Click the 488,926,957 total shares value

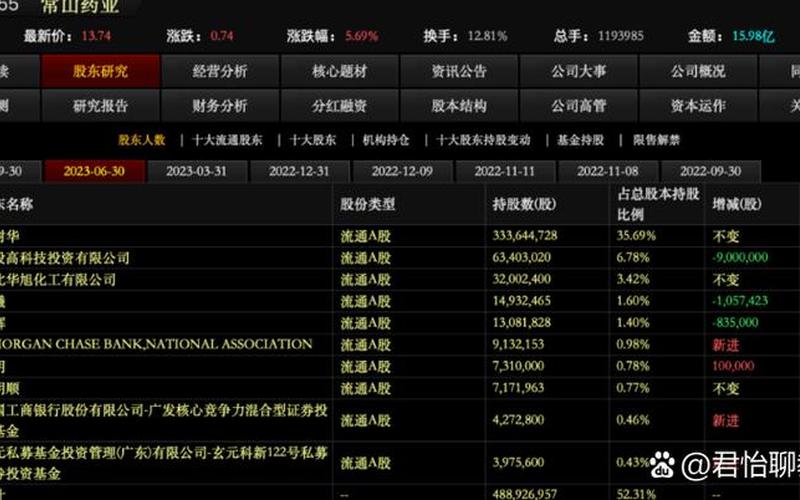524,494
